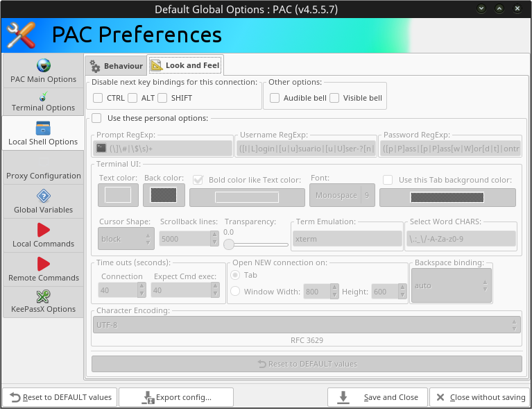The width and height of the screenshot is (532, 409).
Task: Click the Save and Close arrow icon
Action: [343, 397]
